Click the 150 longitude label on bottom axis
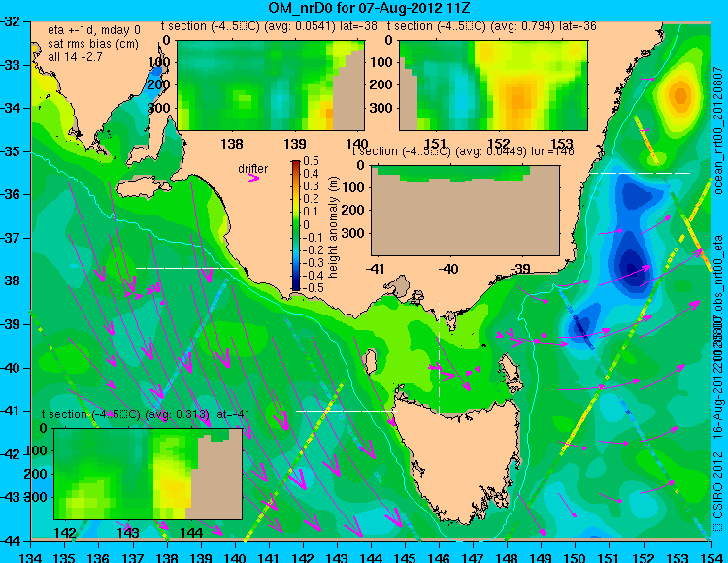728x563 pixels. (576, 557)
